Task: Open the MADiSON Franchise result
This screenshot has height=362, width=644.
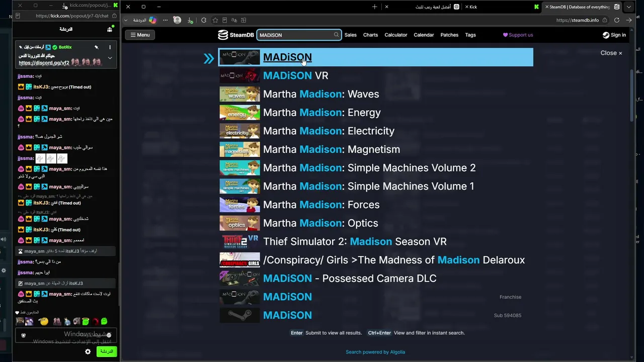Action: pos(375,297)
